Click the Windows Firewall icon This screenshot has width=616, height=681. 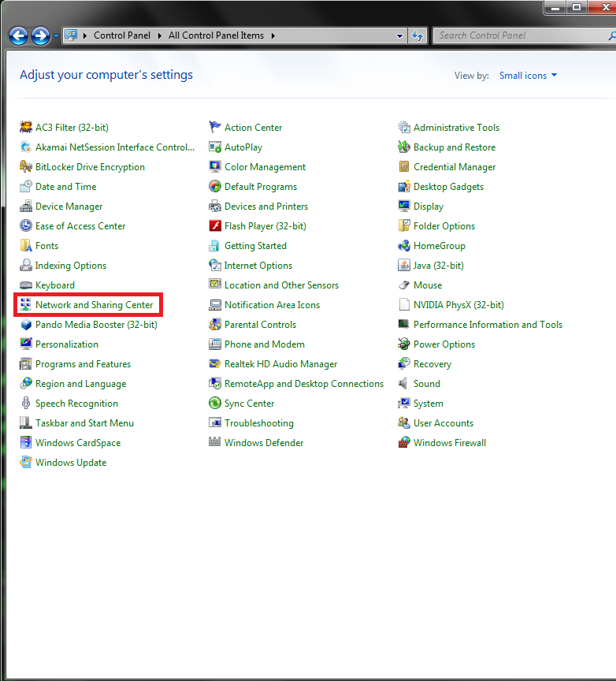click(404, 442)
